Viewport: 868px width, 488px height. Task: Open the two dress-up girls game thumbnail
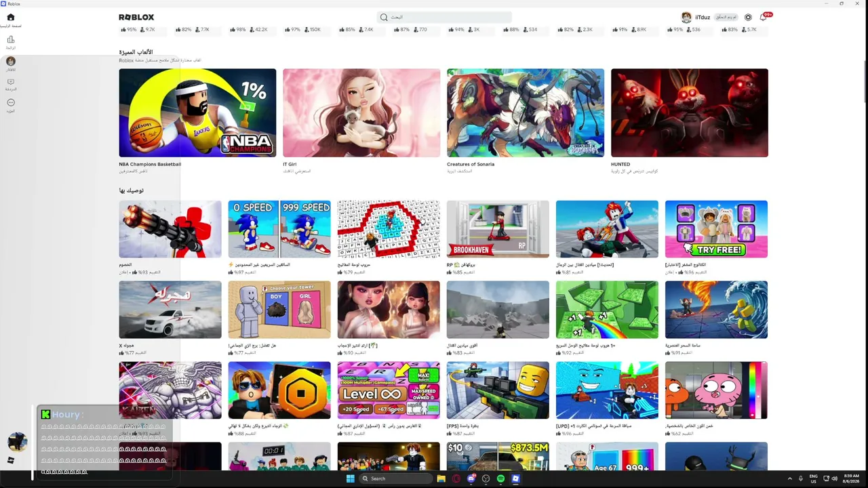389,310
